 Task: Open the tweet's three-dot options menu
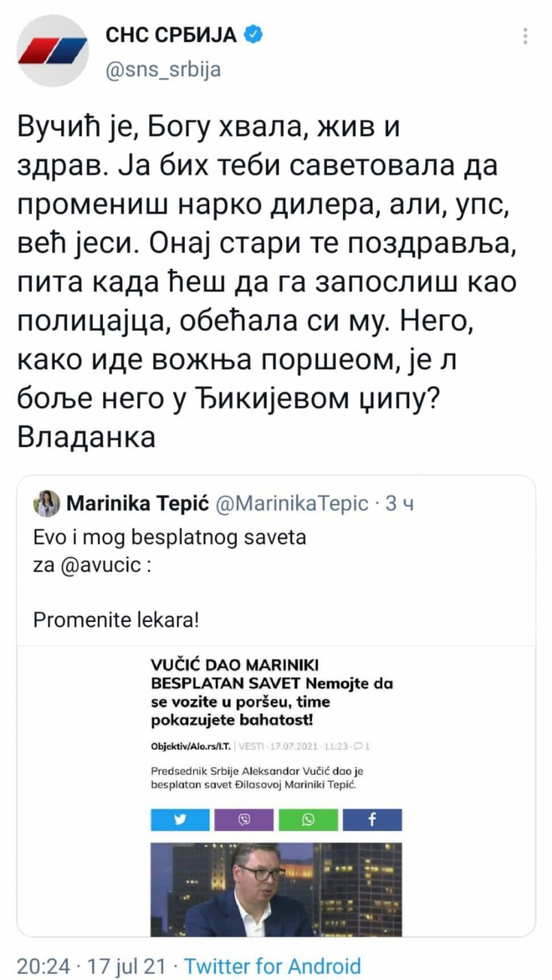524,37
